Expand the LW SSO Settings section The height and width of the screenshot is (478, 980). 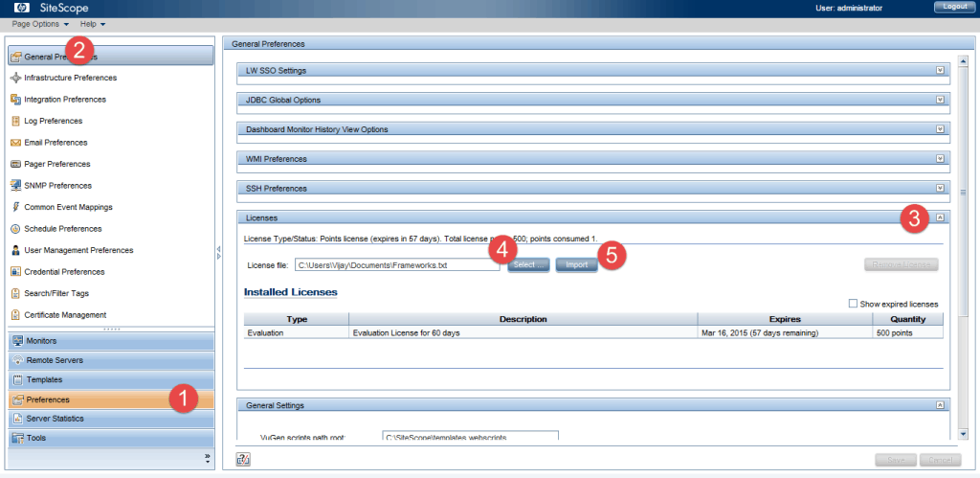pyautogui.click(x=940, y=70)
